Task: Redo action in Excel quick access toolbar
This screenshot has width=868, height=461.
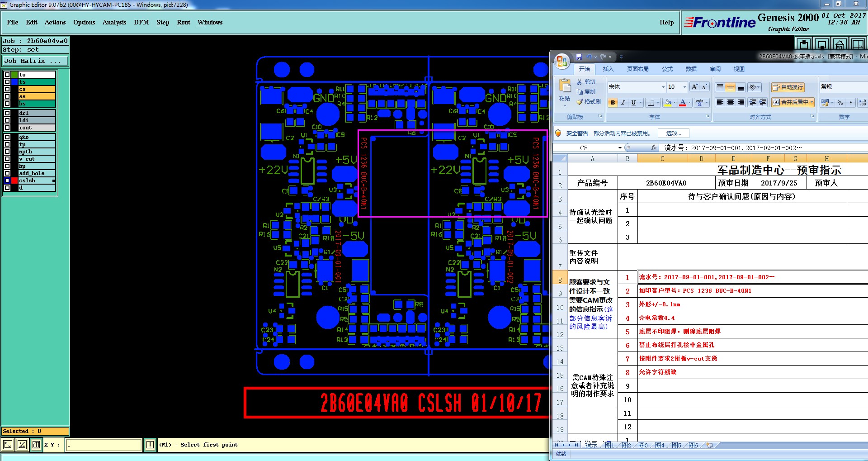Action: pos(603,57)
